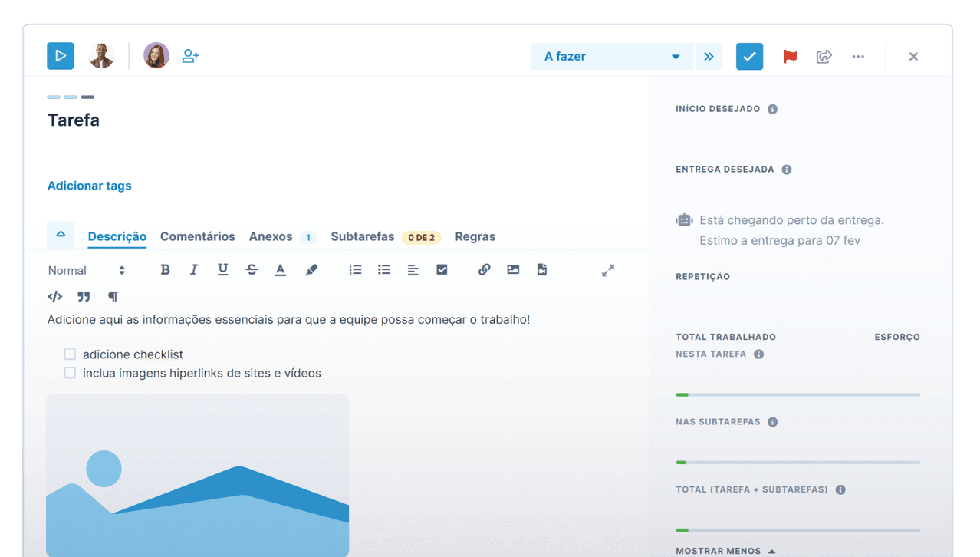Open the text color picker
This screenshot has width=980, height=557.
(x=281, y=270)
